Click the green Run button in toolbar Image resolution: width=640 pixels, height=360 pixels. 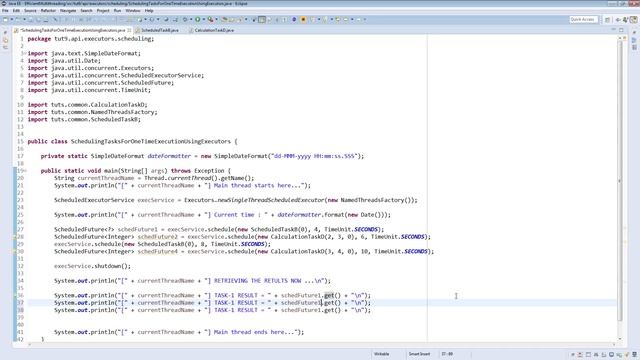pyautogui.click(x=198, y=19)
